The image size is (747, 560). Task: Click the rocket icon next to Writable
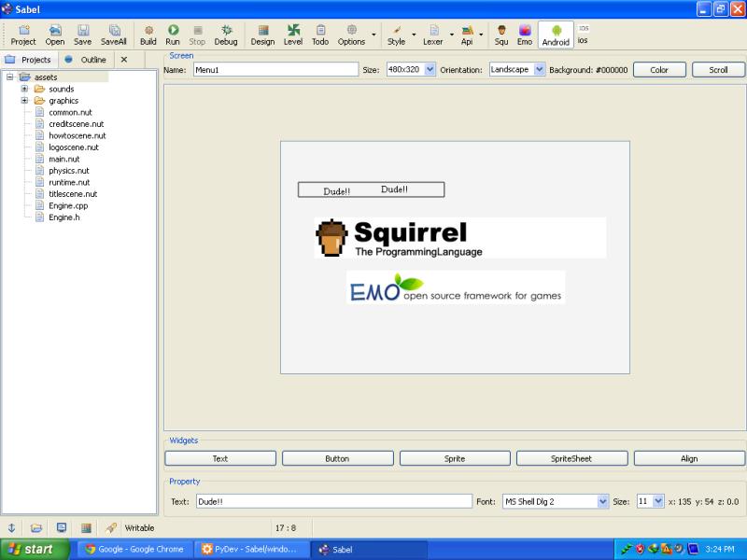(111, 527)
